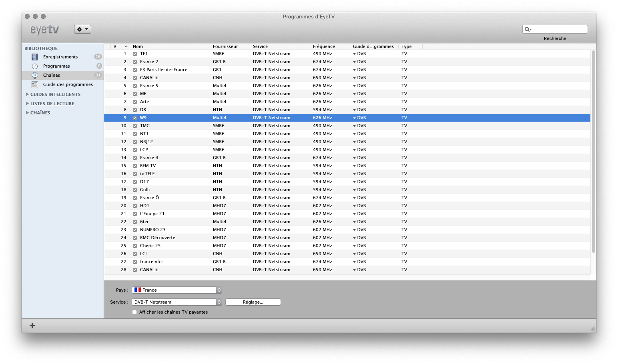Click the Guide des programmes icon
Viewport: 618px width, 364px height.
pos(35,84)
